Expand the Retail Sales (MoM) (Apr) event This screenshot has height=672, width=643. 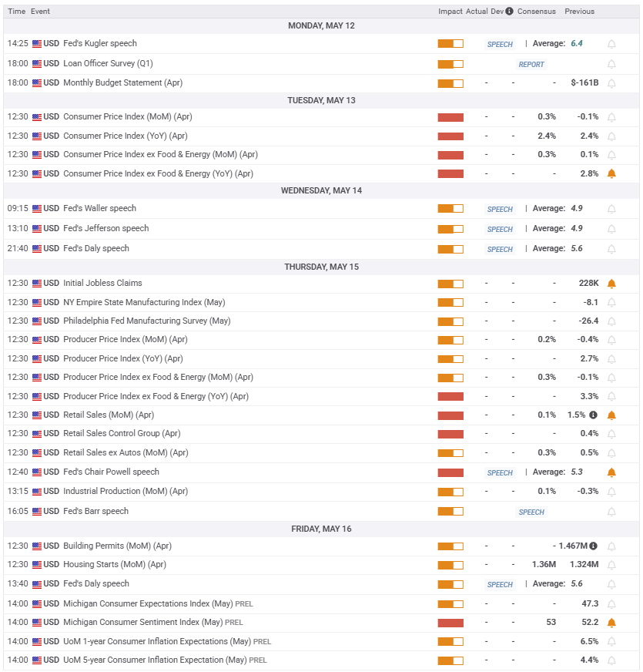point(321,415)
